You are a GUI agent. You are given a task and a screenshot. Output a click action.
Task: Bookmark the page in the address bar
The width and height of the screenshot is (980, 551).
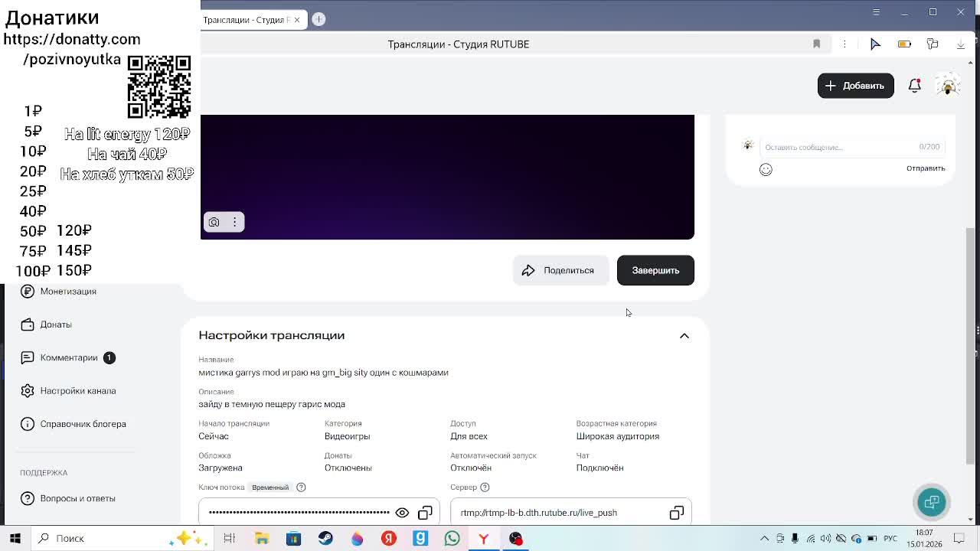816,44
